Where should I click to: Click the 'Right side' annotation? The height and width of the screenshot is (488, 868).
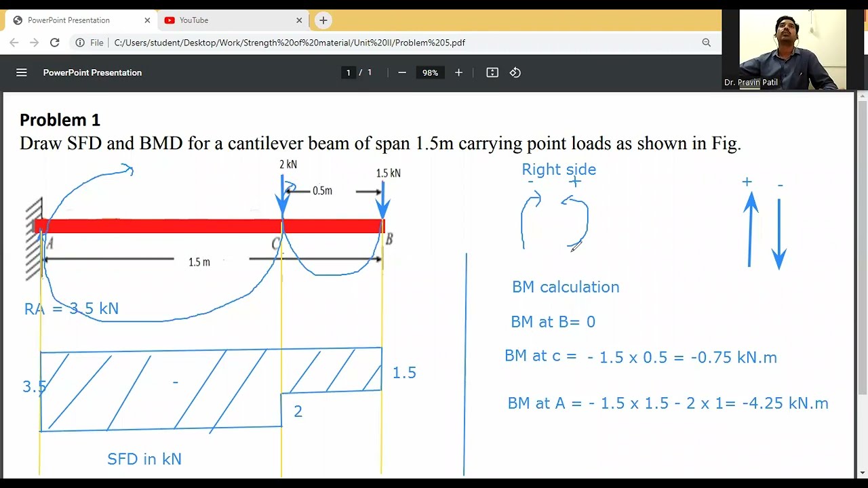tap(559, 169)
